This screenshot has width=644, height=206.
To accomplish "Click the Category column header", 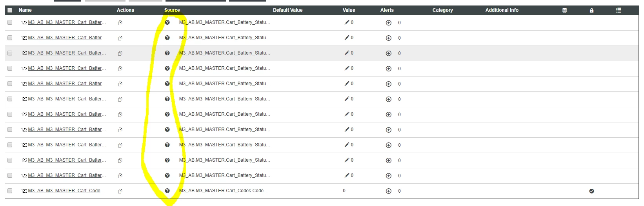I will click(442, 10).
